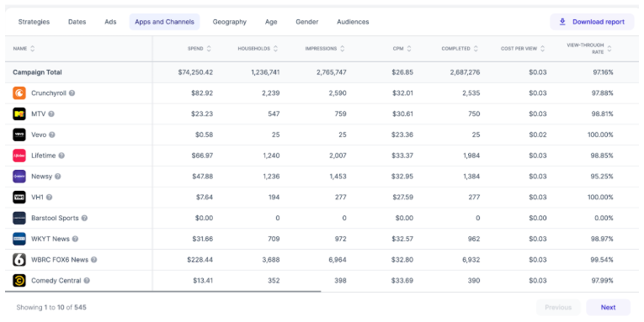Screen dimensions: 644x322
Task: Click the horizontal scrollbar under the table
Action: tap(162, 291)
